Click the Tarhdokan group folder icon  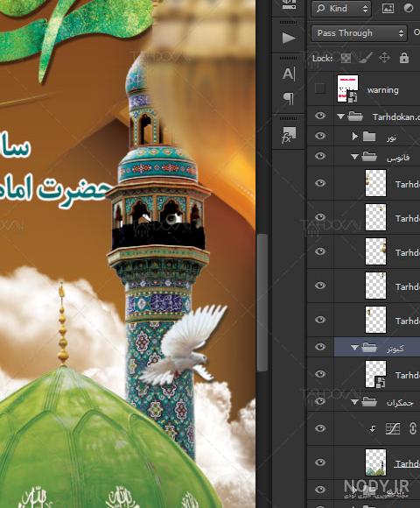(355, 116)
